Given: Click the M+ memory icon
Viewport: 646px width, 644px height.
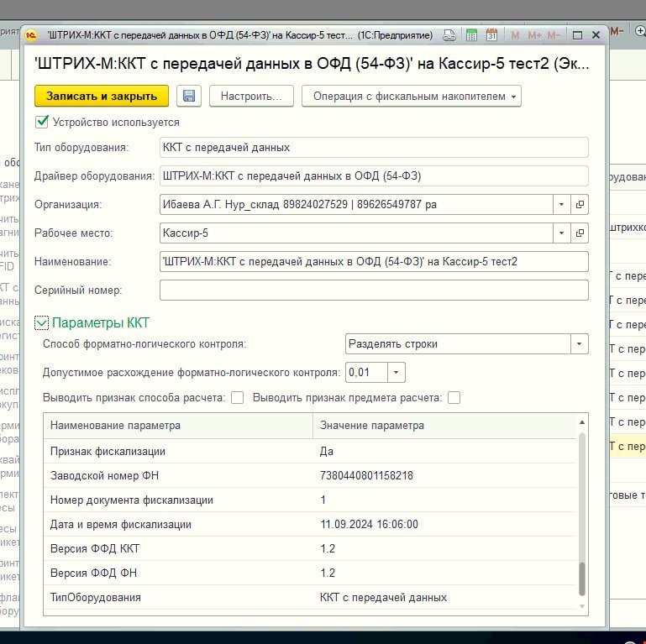Looking at the screenshot, I should coord(534,35).
